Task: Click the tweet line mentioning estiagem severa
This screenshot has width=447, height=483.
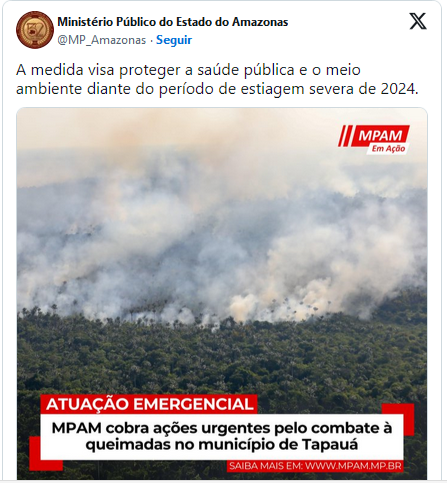Action: (217, 89)
